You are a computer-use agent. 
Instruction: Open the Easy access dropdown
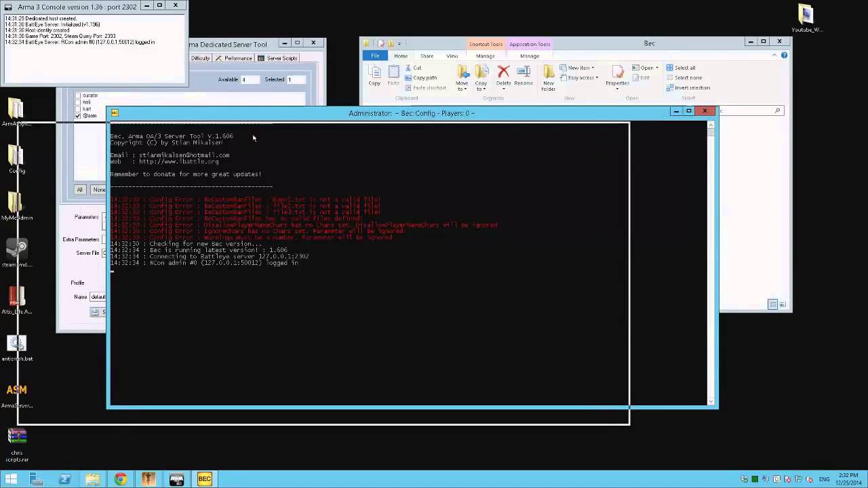(x=579, y=78)
